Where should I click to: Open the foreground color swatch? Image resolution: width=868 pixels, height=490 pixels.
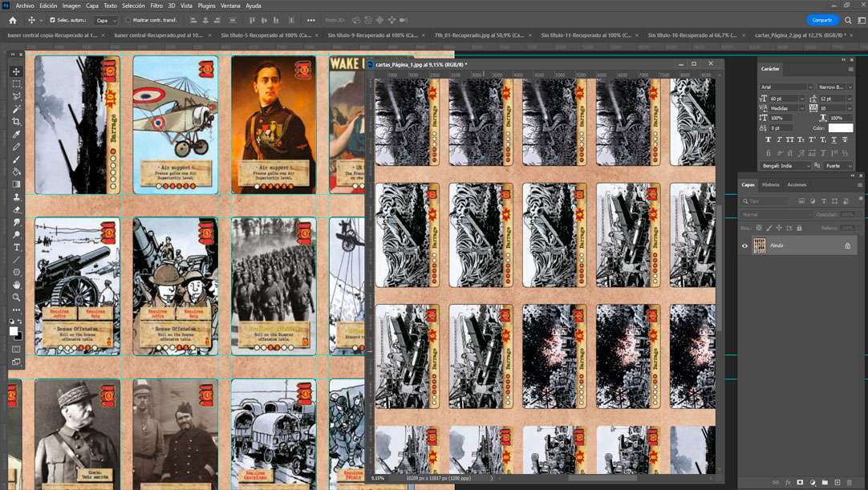tap(14, 330)
